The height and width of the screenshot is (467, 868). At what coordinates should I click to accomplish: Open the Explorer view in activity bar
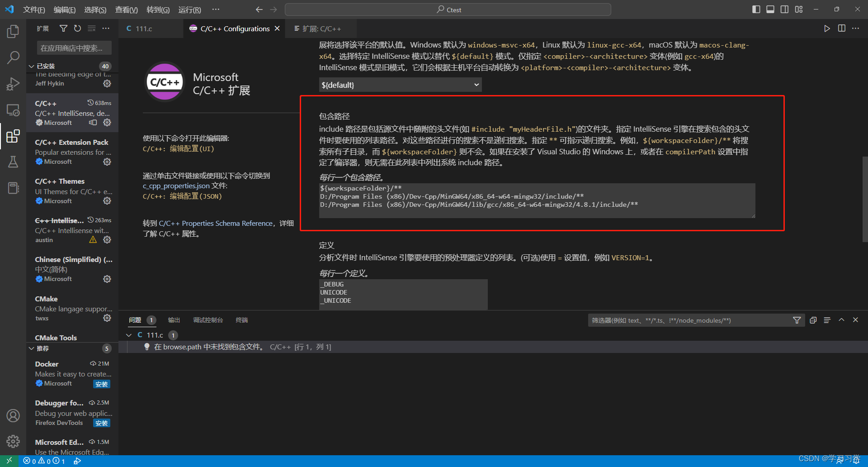click(13, 31)
